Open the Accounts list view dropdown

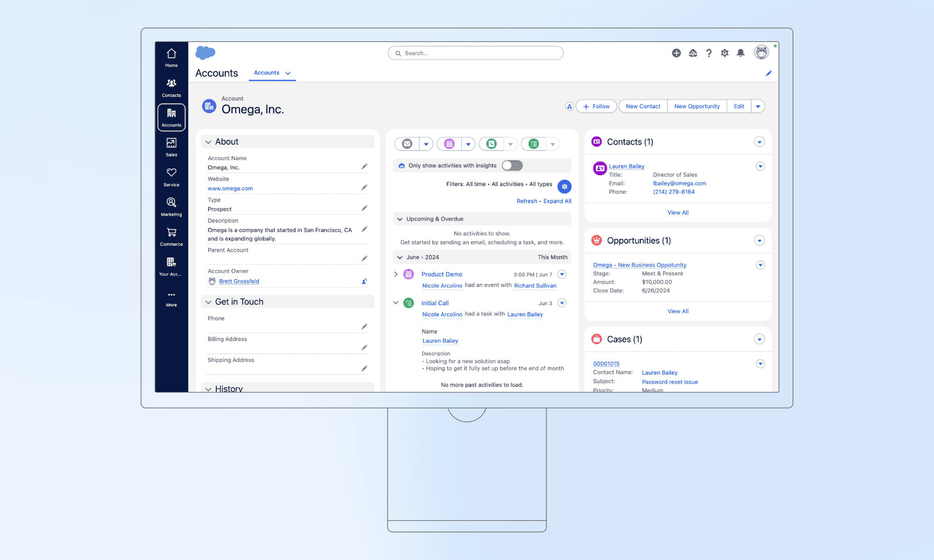coord(288,73)
